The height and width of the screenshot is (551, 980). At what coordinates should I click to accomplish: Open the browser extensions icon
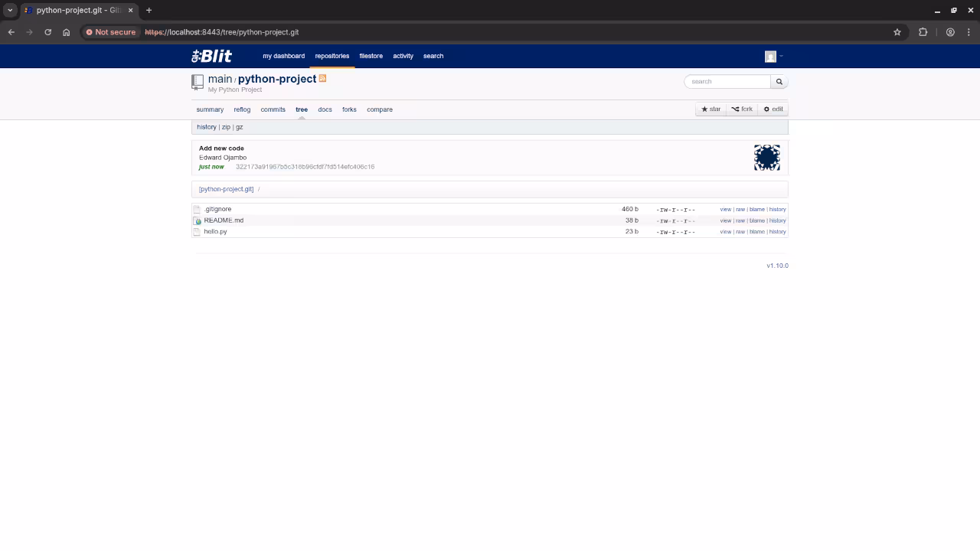click(x=923, y=32)
